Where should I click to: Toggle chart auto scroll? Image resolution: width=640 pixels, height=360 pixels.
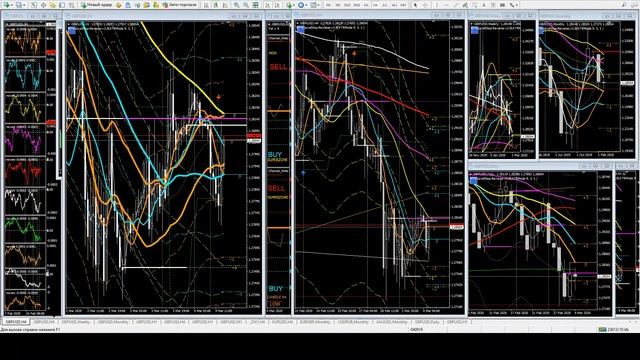pyautogui.click(x=267, y=5)
